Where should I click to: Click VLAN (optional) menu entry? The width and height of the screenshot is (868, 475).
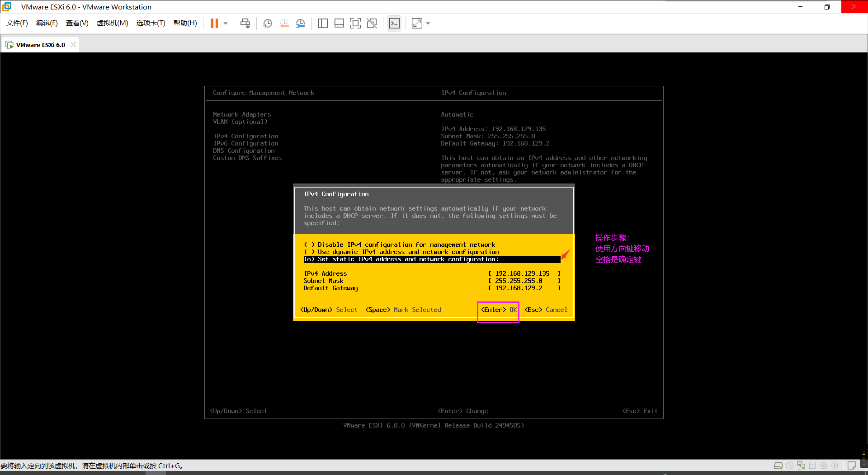[240, 122]
